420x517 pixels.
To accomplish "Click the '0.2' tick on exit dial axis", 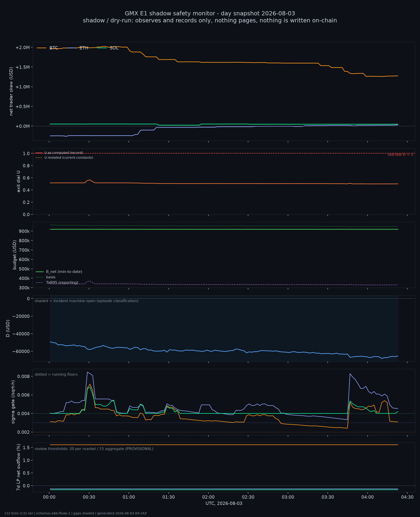I will click(x=26, y=202).
